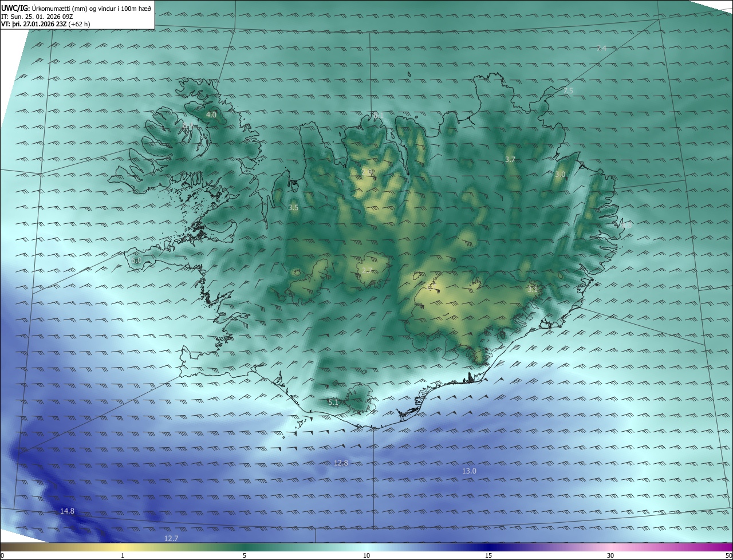Click the legend tick label 1
Image resolution: width=733 pixels, height=560 pixels.
pos(123,555)
